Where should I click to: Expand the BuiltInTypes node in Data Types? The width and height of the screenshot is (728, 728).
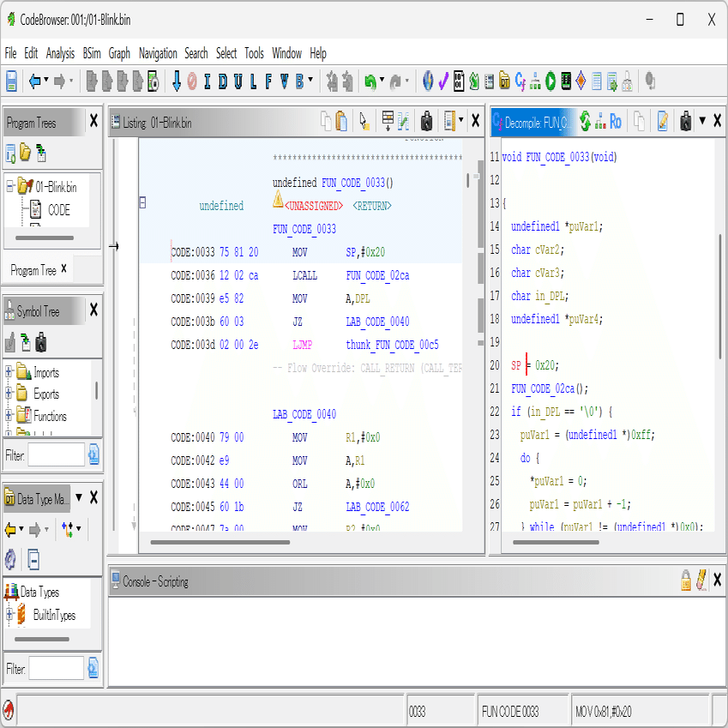9,615
